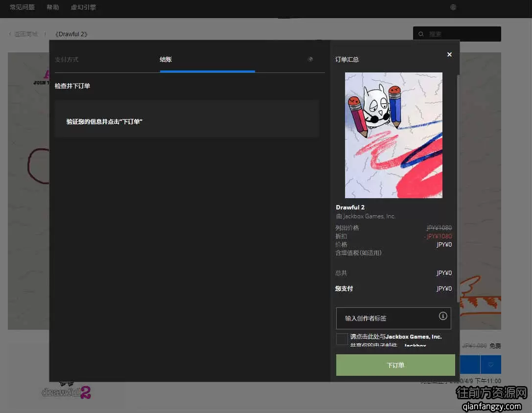The image size is (532, 413).
Task: Tick the share email with Jackbox Games checkbox
Action: point(342,339)
